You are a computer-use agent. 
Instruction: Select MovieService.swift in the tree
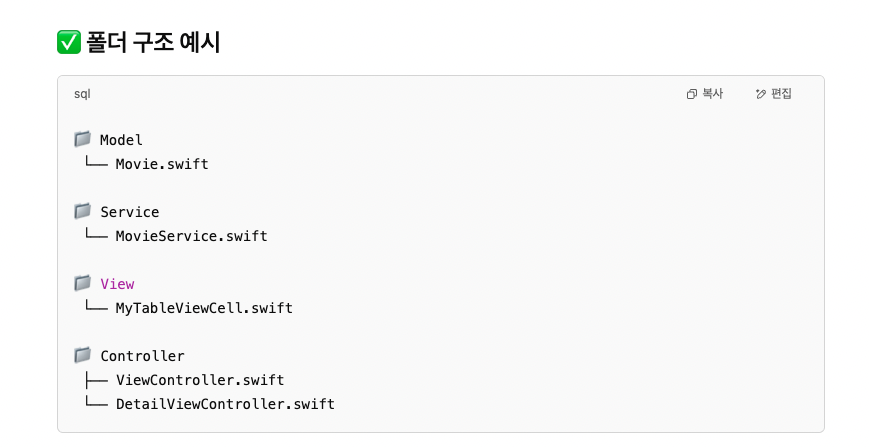[x=191, y=236]
